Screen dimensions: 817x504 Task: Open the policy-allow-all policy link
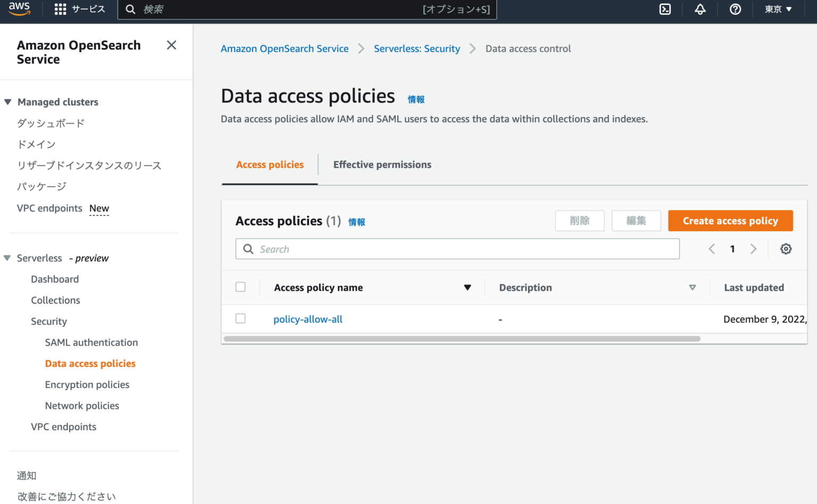(307, 319)
